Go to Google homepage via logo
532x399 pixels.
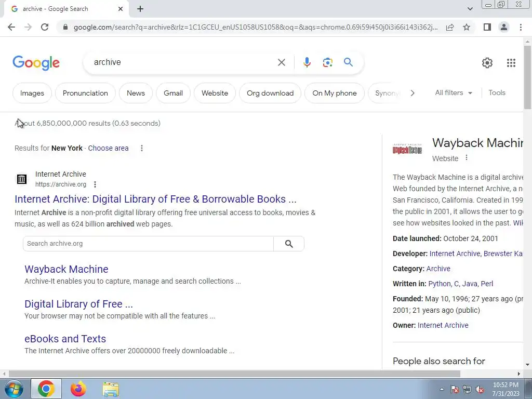tap(36, 63)
